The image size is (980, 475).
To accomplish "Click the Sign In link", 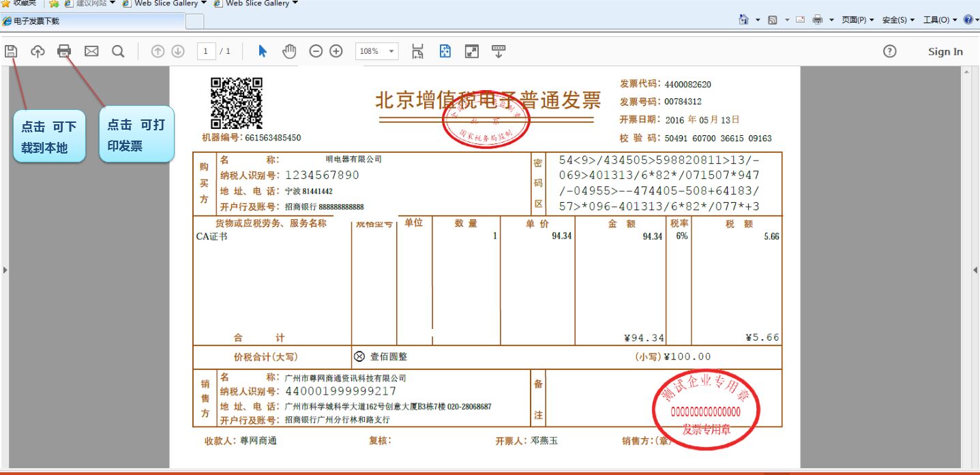I will pos(945,52).
